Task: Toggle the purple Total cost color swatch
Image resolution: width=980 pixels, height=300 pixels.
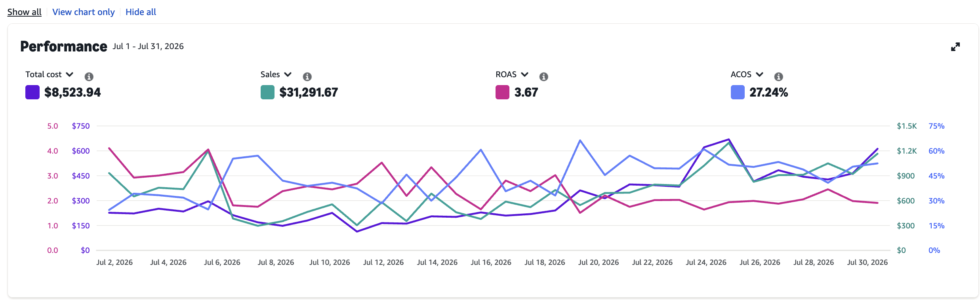Action: click(x=32, y=92)
